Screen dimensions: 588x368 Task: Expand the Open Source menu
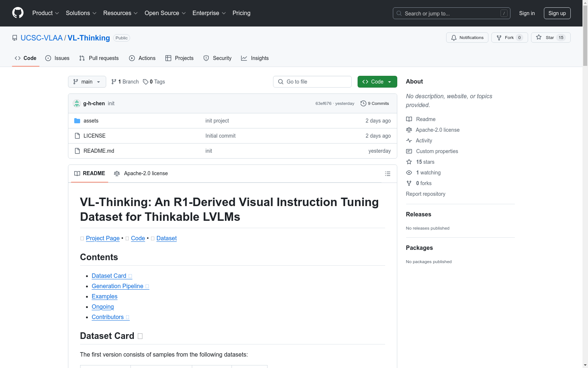click(x=165, y=13)
